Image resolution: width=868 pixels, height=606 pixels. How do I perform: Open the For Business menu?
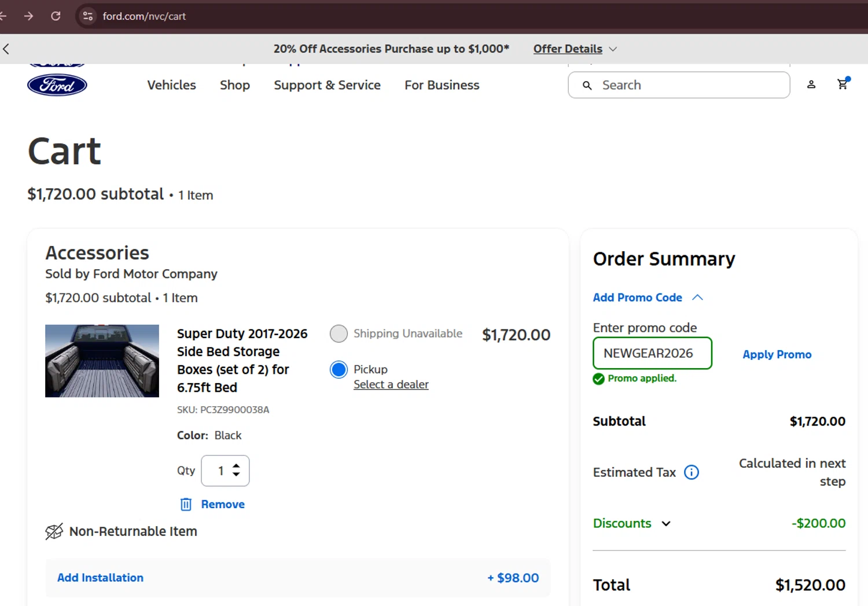442,85
